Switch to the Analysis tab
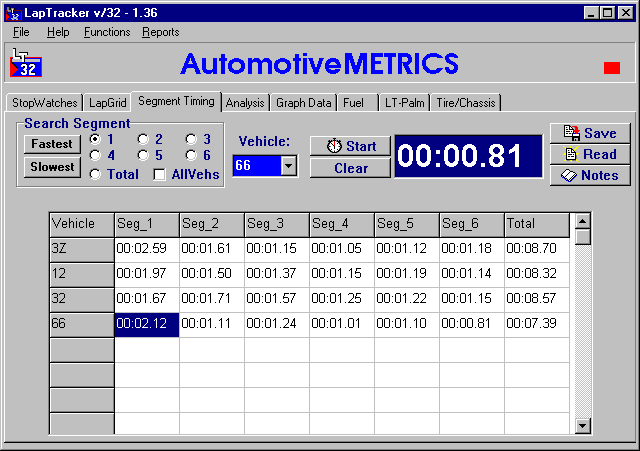The height and width of the screenshot is (451, 640). [245, 103]
